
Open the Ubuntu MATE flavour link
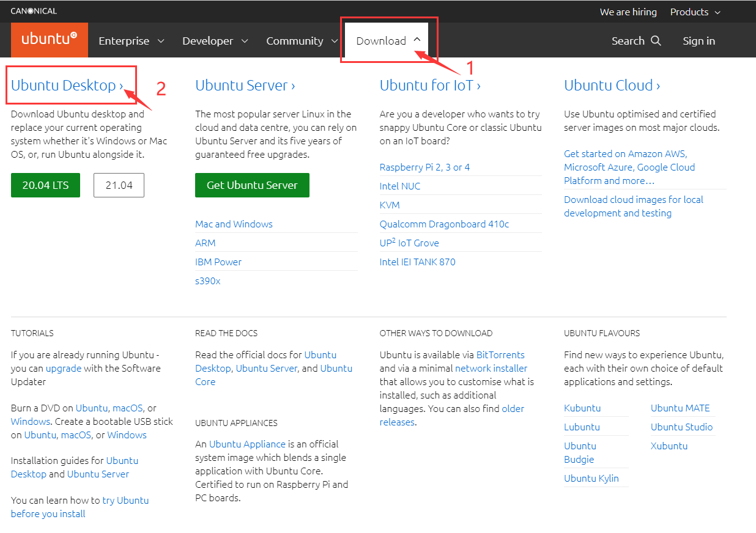680,408
